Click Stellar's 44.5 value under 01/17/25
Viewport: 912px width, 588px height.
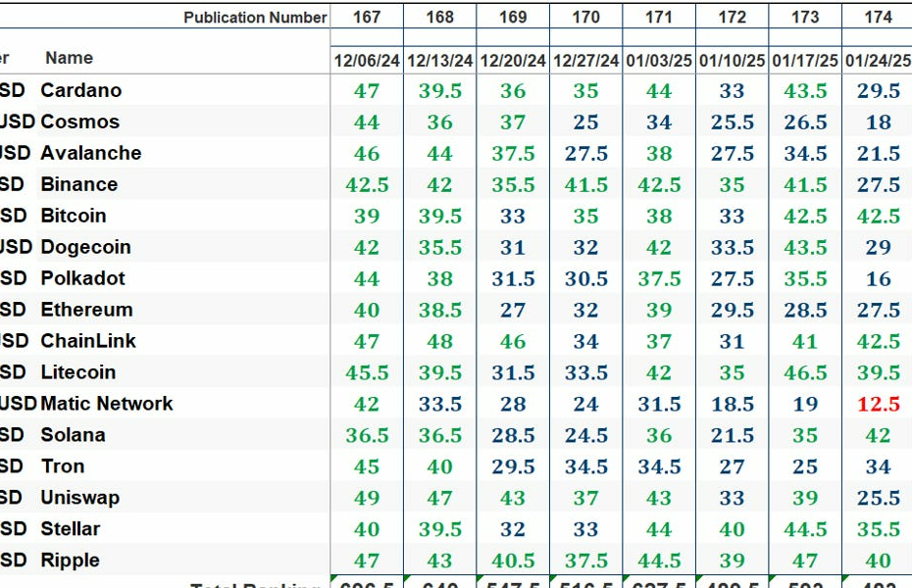pyautogui.click(x=805, y=529)
